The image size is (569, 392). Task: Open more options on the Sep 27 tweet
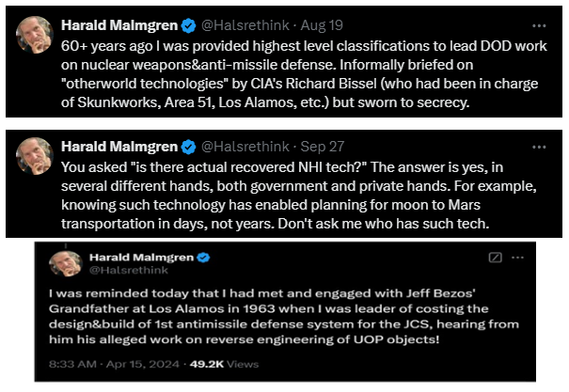click(537, 147)
